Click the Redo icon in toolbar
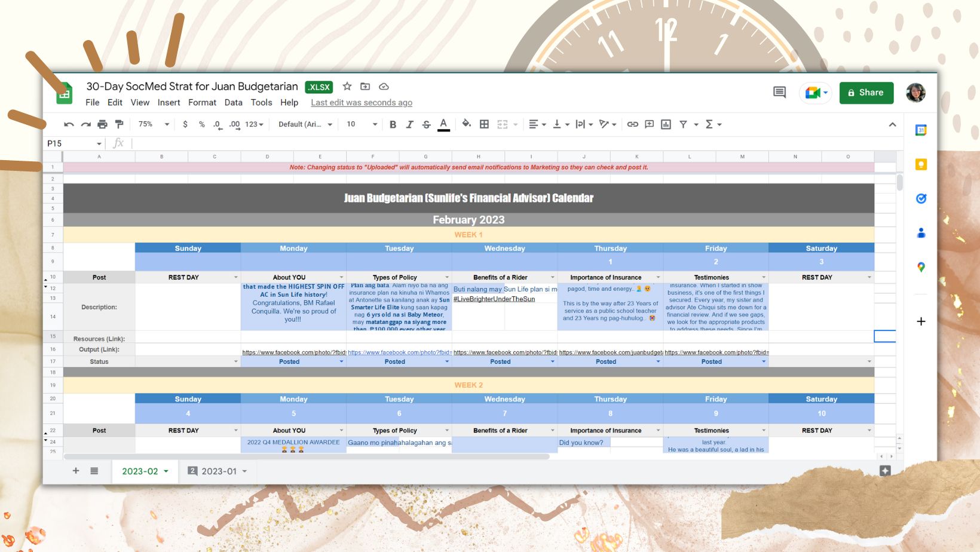The width and height of the screenshot is (980, 552). pyautogui.click(x=85, y=124)
